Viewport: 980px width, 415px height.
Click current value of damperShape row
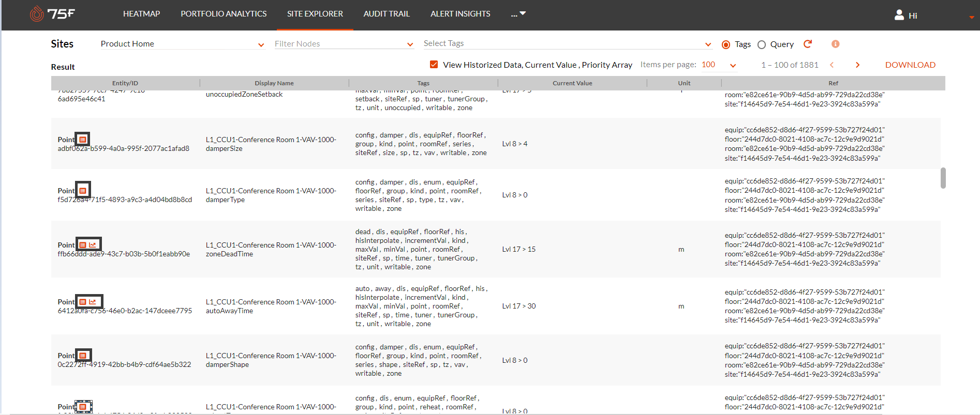515,361
